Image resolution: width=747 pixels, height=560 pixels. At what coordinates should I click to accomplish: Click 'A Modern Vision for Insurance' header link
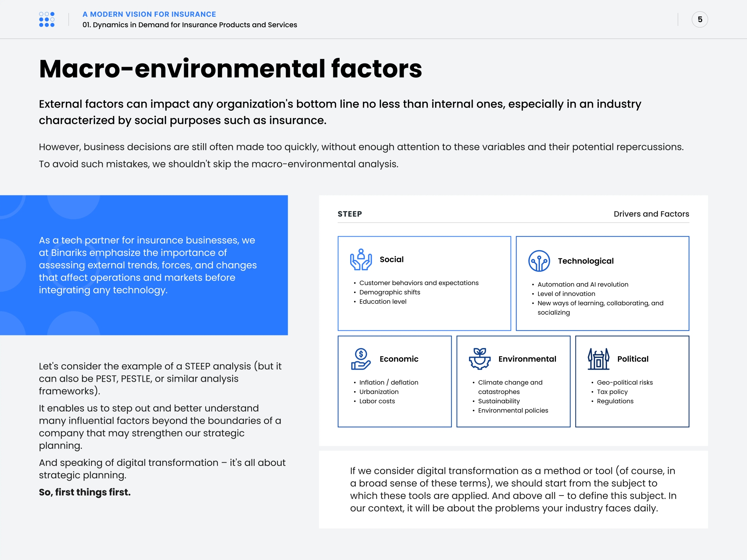[x=149, y=14]
